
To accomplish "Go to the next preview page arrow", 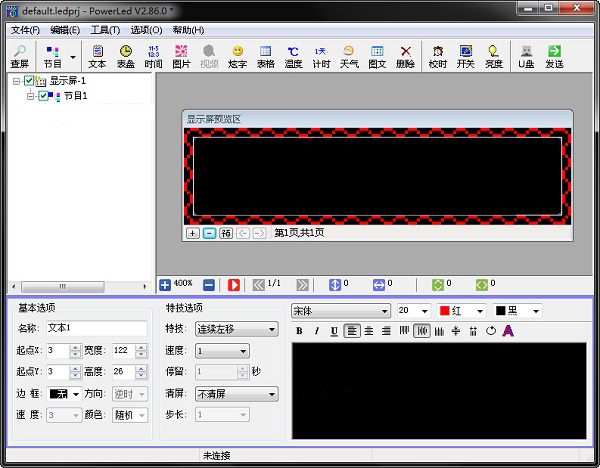I will [x=259, y=233].
